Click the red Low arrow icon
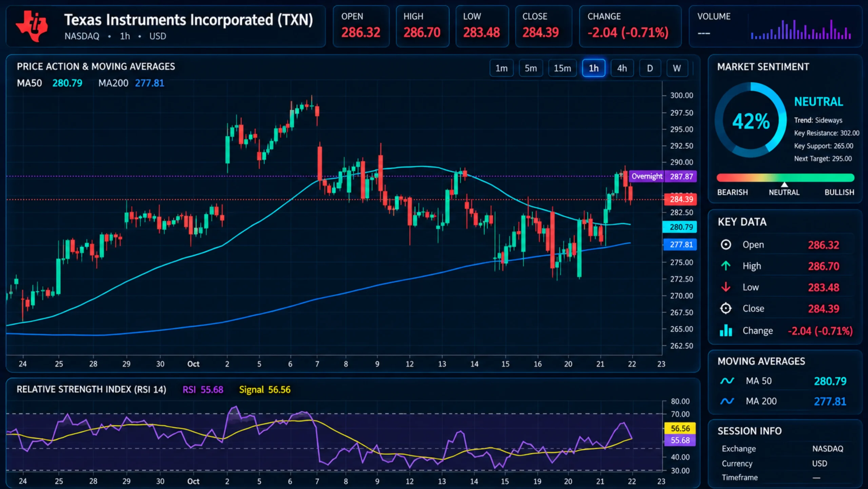Image resolution: width=868 pixels, height=489 pixels. point(726,287)
